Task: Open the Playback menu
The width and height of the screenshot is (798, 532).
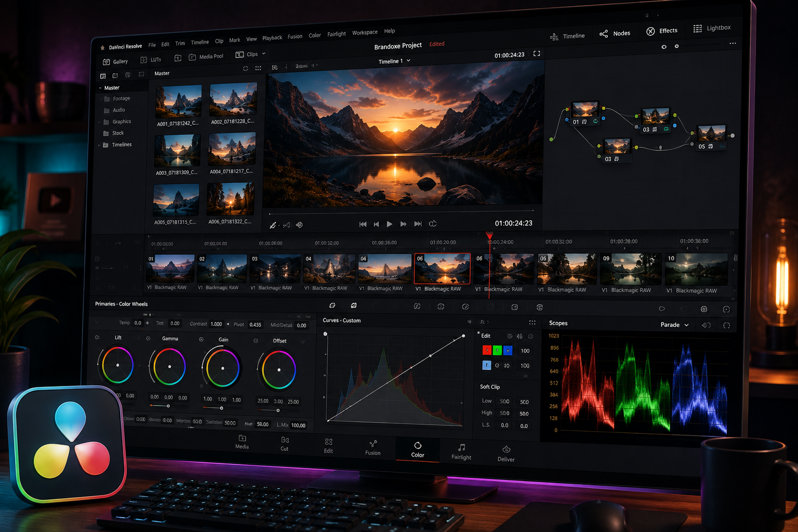Action: [272, 38]
